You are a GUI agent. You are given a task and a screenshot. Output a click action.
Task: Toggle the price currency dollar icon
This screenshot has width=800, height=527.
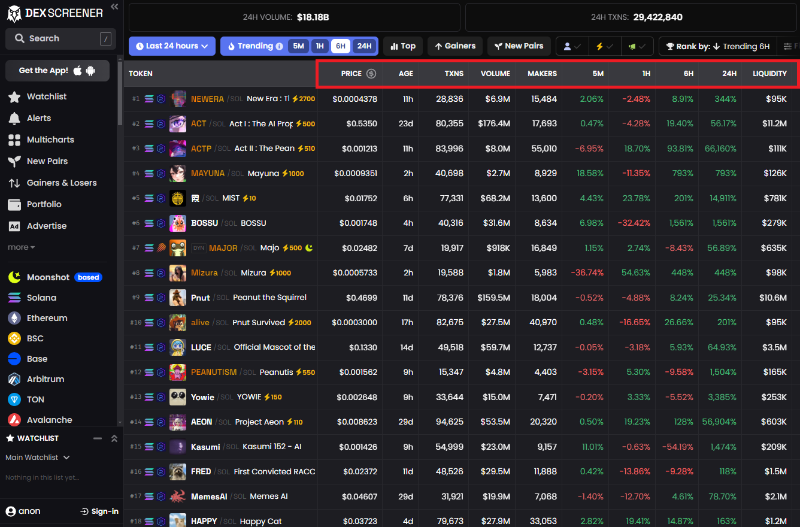tap(371, 73)
